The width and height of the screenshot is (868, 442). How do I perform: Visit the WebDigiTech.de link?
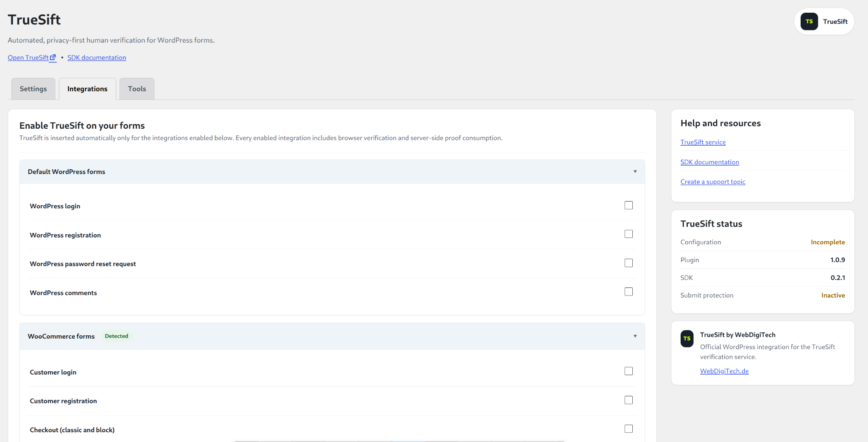click(x=724, y=371)
